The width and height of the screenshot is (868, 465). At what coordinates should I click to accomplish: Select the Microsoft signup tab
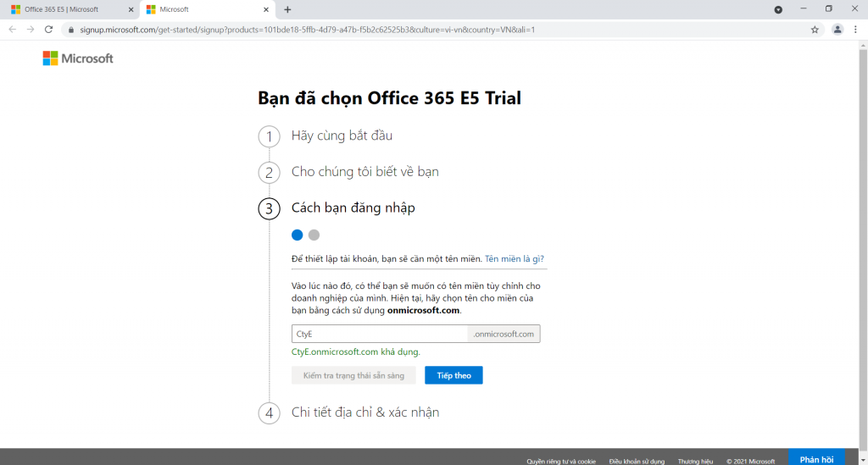pos(208,9)
